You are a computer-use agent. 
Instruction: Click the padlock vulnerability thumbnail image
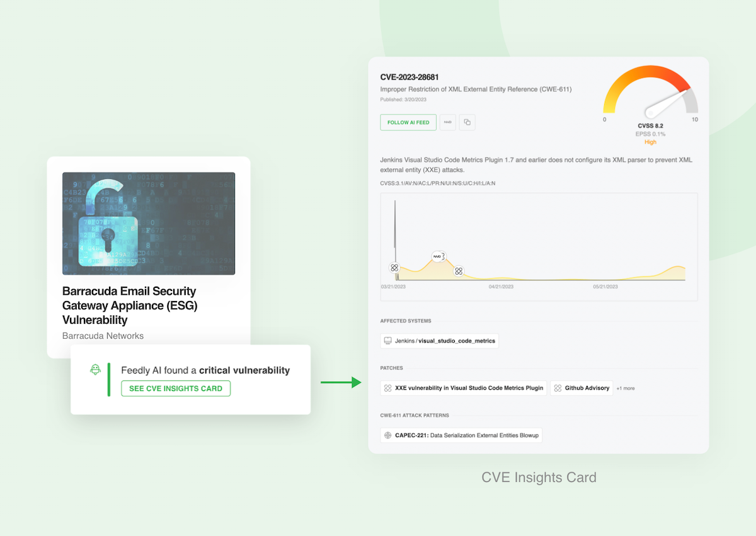point(149,223)
